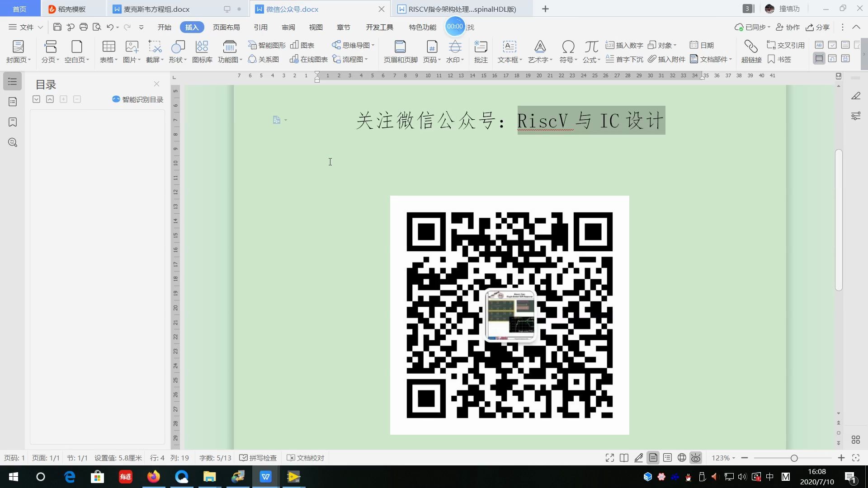This screenshot has width=868, height=488.
Task: Toggle spell check via 拼写检查 in status bar
Action: coord(258,458)
